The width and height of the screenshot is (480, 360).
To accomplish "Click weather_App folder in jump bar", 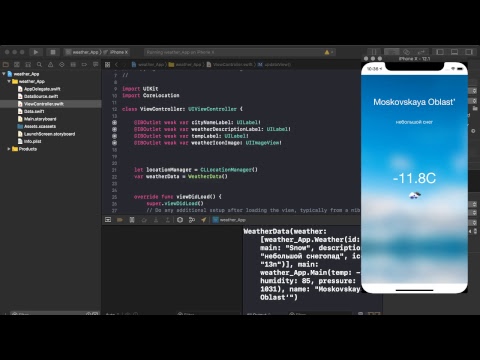I will click(185, 65).
